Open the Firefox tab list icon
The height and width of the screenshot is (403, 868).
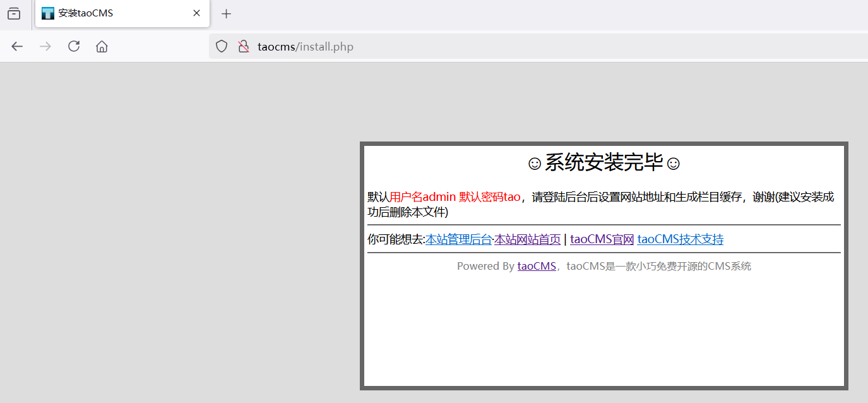tap(14, 13)
